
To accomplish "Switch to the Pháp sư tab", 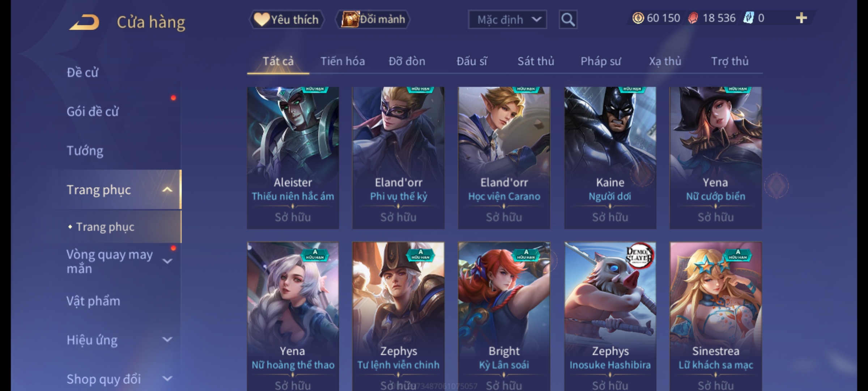I will (x=601, y=61).
